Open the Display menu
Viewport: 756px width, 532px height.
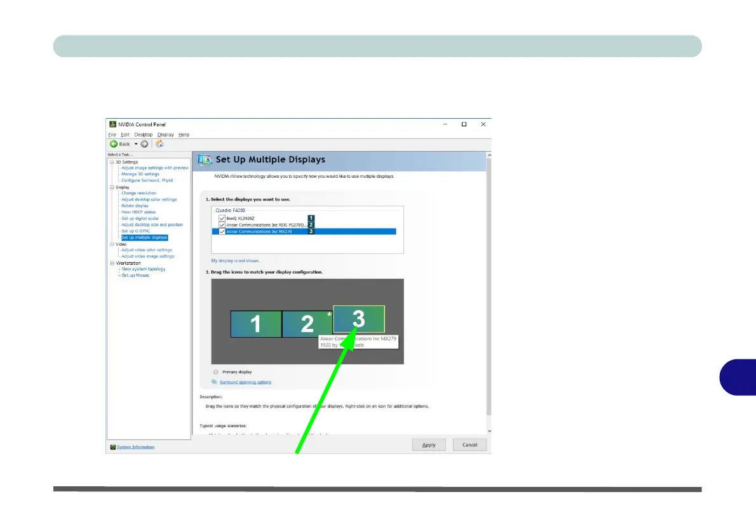click(x=165, y=135)
